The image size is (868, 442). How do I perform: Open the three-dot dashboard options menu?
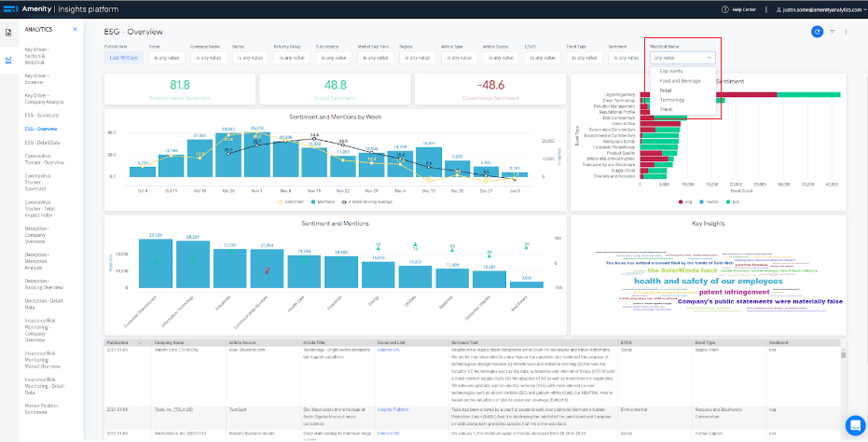pyautogui.click(x=846, y=32)
